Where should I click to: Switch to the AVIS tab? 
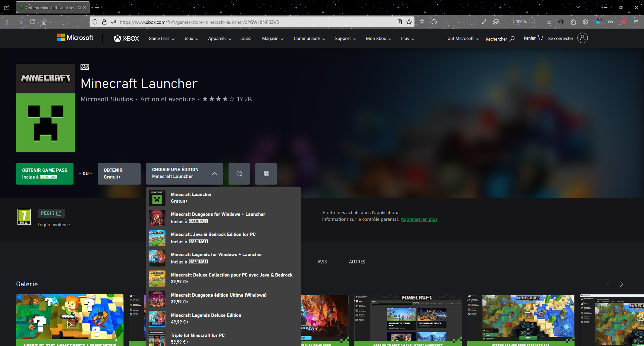(322, 262)
